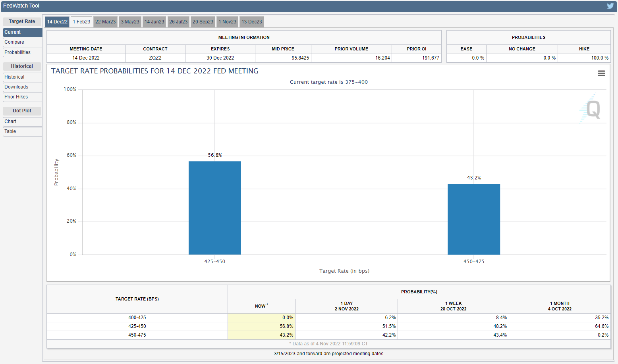This screenshot has height=364, width=618.
Task: Click the 425-450 target rate table row
Action: click(x=328, y=326)
